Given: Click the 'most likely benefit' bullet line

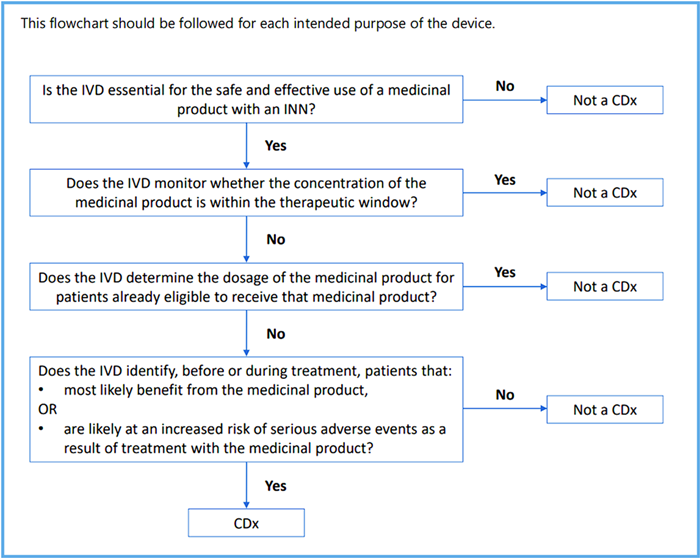Looking at the screenshot, I should coord(204,390).
